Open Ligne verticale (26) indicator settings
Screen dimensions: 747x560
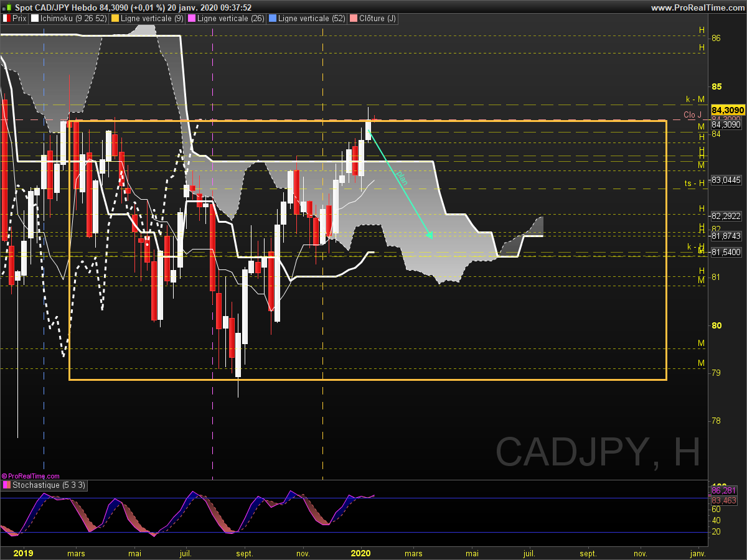tap(228, 19)
